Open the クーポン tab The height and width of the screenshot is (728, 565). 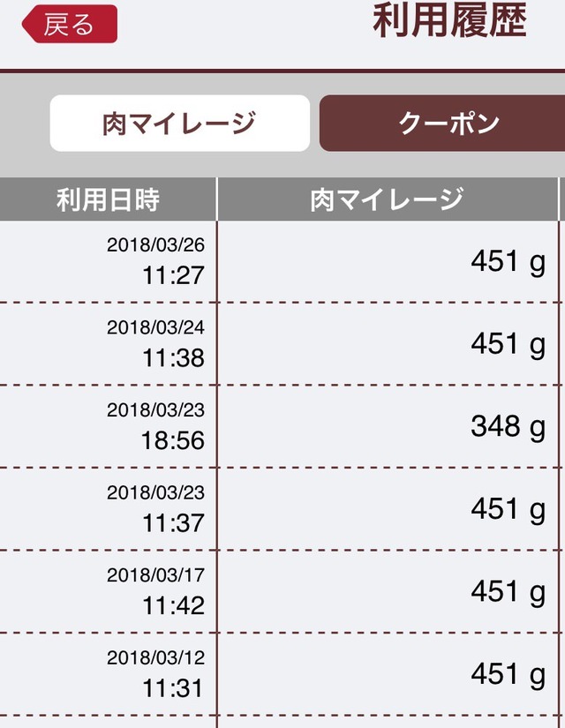[x=441, y=124]
